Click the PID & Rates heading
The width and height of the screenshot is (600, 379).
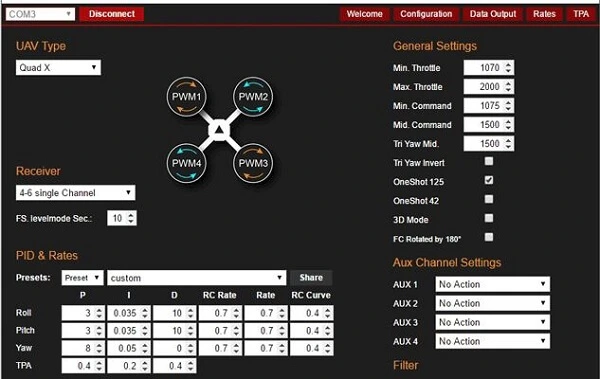47,256
